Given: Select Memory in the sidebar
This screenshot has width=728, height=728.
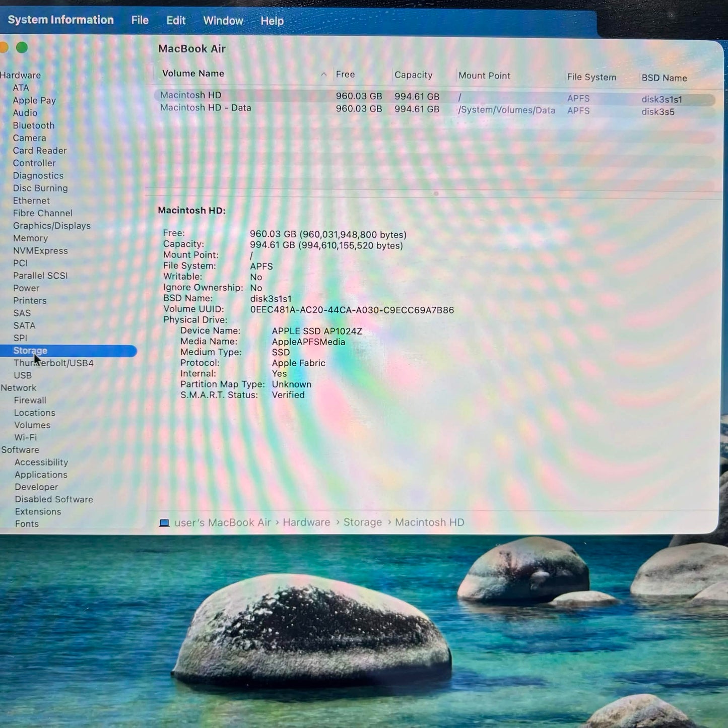Looking at the screenshot, I should point(30,238).
